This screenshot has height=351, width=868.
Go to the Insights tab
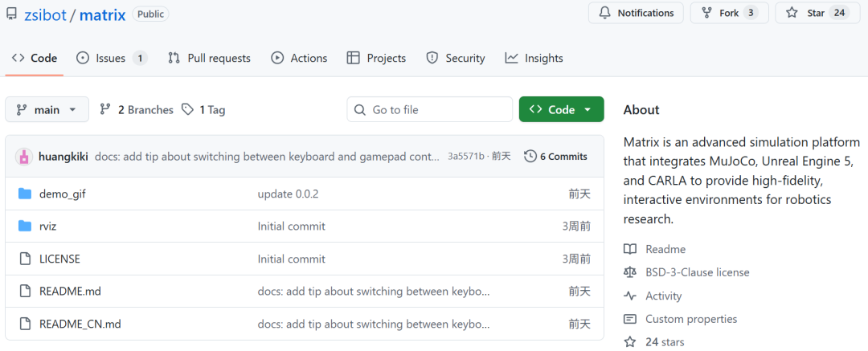534,58
